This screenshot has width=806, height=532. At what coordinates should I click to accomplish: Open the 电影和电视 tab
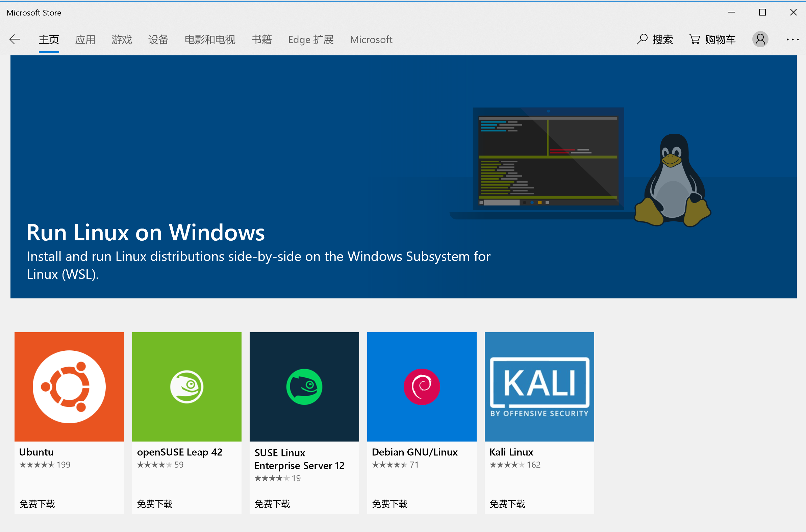pos(210,39)
